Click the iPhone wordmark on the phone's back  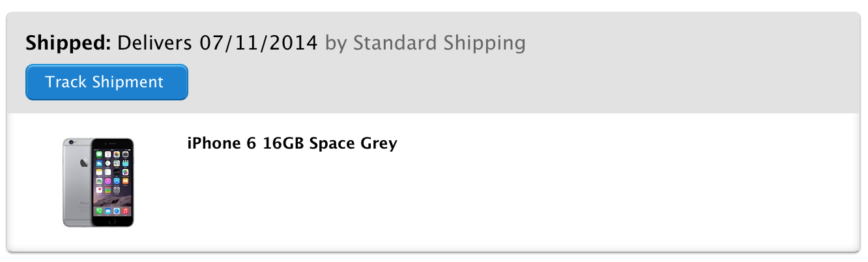pos(84,203)
